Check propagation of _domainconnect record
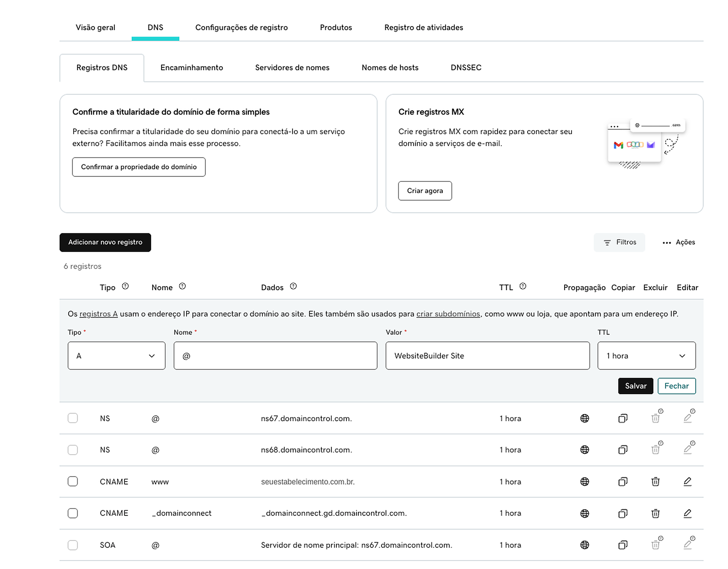Viewport: 728px width, 569px height. [584, 513]
